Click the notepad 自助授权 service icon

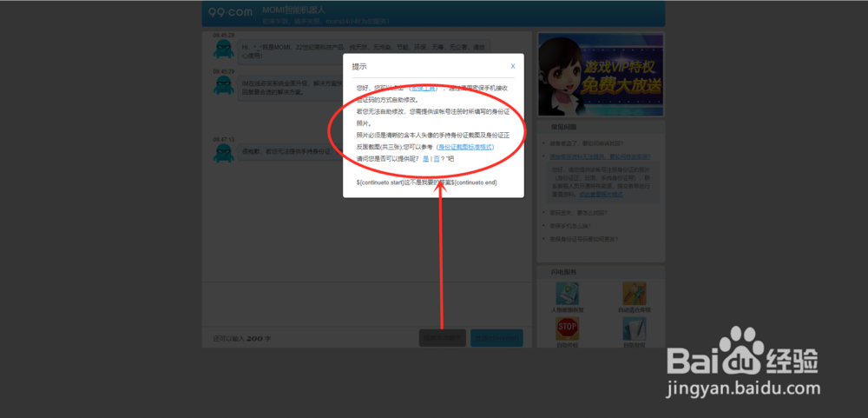[x=634, y=328]
